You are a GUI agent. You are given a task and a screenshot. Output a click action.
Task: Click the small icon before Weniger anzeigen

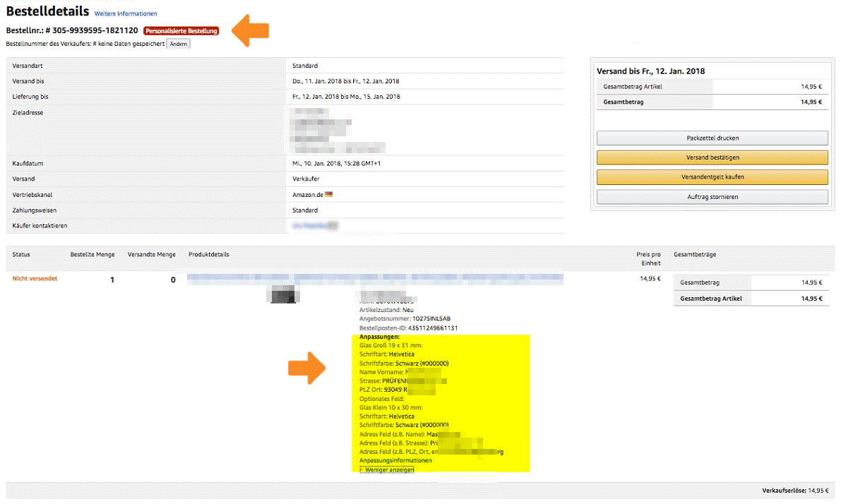click(362, 469)
